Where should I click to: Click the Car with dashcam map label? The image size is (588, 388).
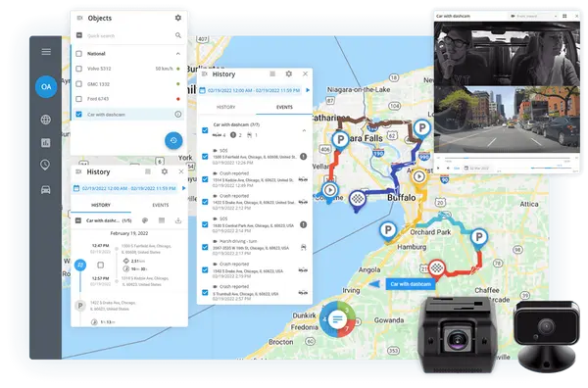click(x=411, y=284)
